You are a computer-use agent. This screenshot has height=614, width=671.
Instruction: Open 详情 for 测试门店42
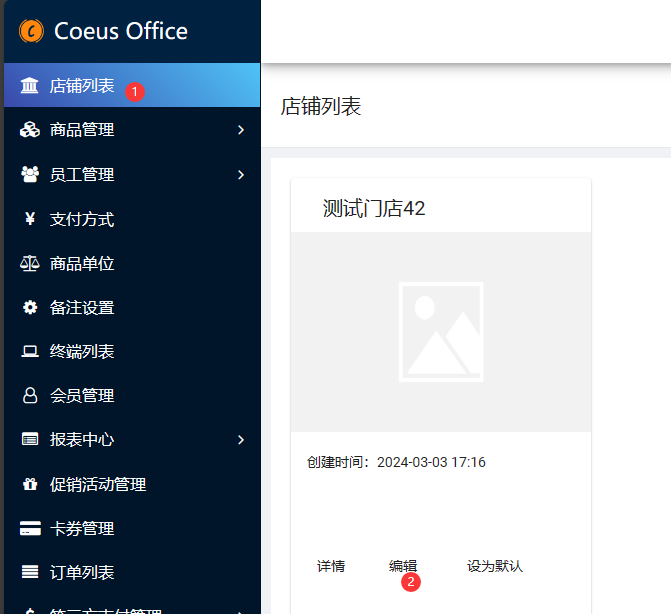331,566
